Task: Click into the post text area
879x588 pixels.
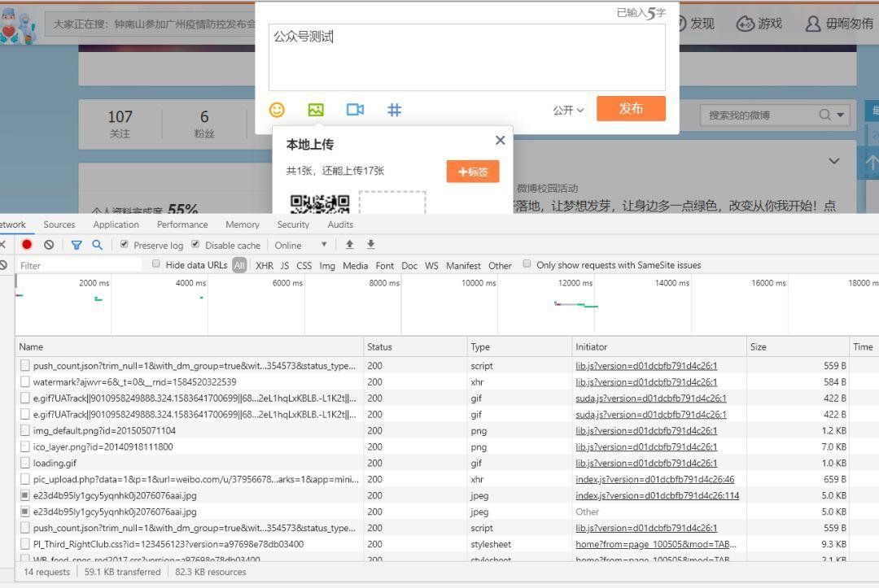Action: click(467, 57)
